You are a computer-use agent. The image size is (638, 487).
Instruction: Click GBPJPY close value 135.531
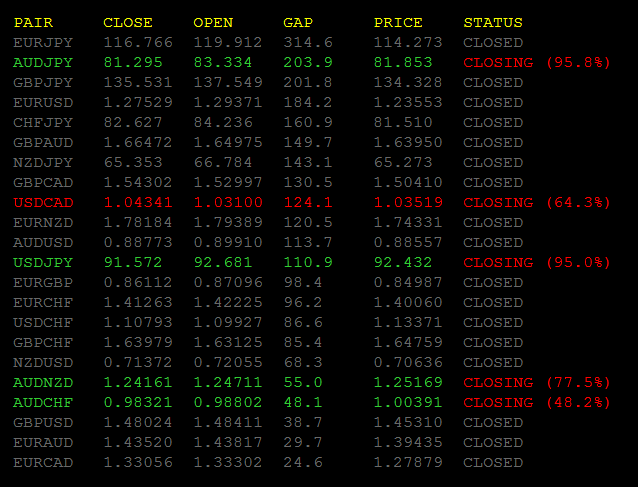tap(138, 83)
